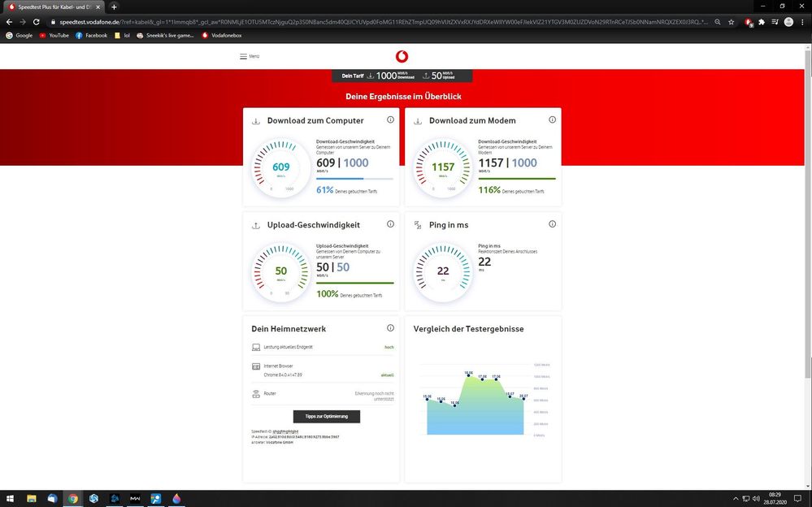Open info icon for Dein Heimnetzwerk
The width and height of the screenshot is (812, 507).
pos(390,327)
